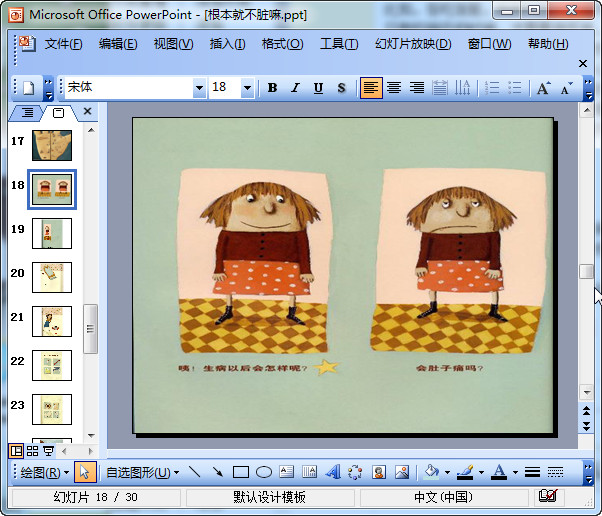Switch to the Slides thumbnail tab
This screenshot has width=602, height=516.
click(x=58, y=112)
